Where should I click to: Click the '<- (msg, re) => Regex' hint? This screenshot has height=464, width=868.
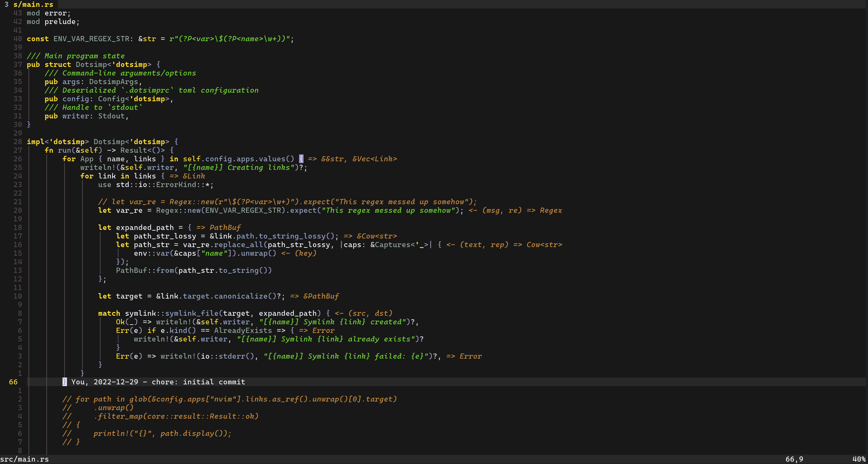tap(515, 210)
